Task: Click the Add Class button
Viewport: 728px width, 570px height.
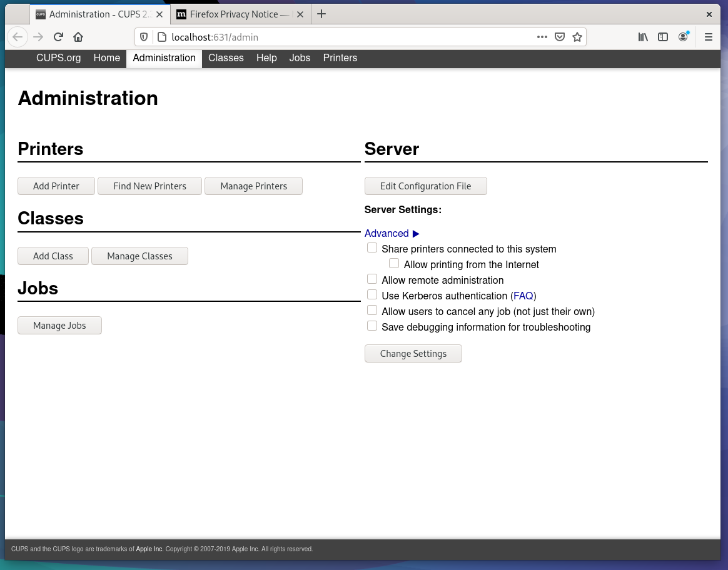Action: [x=53, y=256]
